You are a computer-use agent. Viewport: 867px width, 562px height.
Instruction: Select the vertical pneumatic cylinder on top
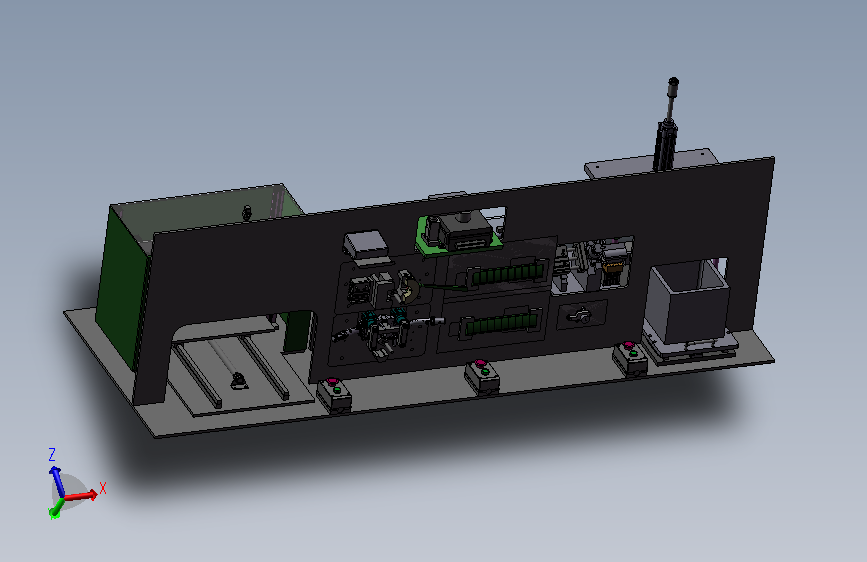click(667, 124)
